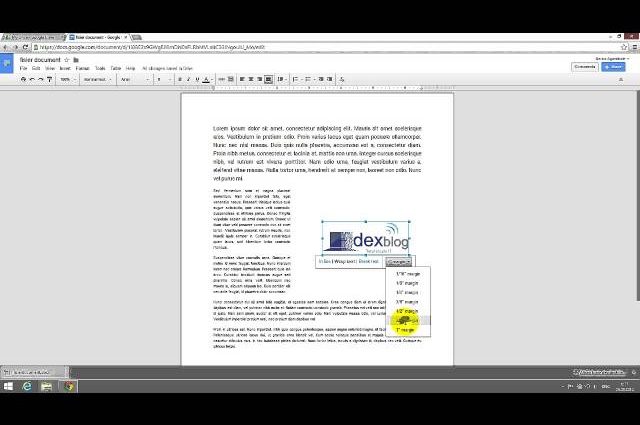The height and width of the screenshot is (425, 640).
Task: Open the Chrome menu icon
Action: [x=635, y=47]
